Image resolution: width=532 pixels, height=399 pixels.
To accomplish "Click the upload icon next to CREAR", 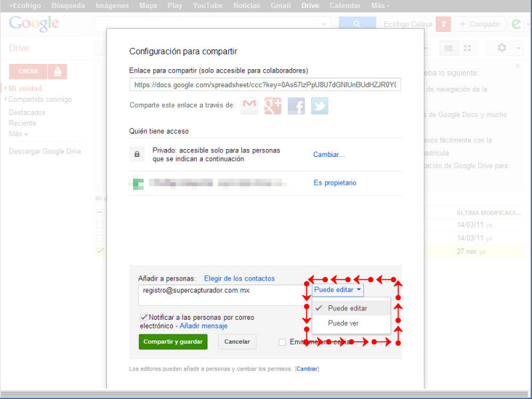I will 57,71.
